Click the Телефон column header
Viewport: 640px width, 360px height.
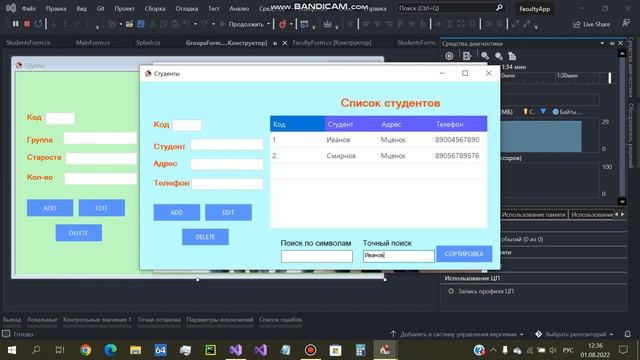point(460,124)
